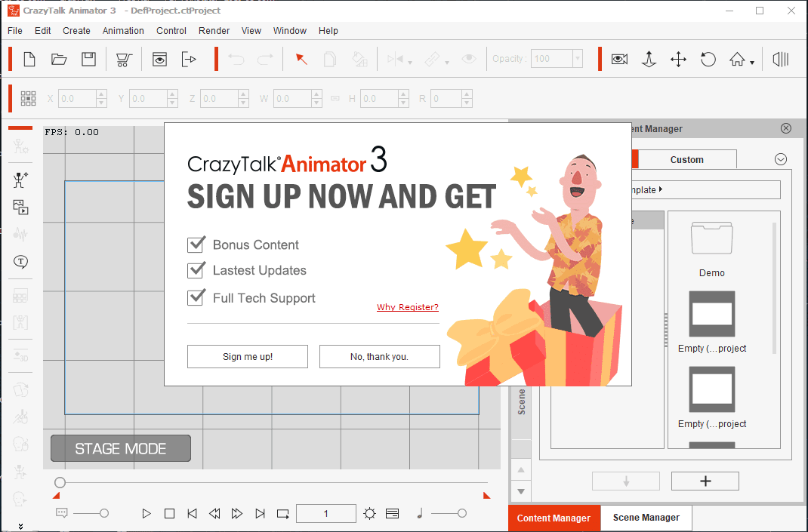808x532 pixels.
Task: Open the render settings gear near playback controls
Action: point(369,513)
